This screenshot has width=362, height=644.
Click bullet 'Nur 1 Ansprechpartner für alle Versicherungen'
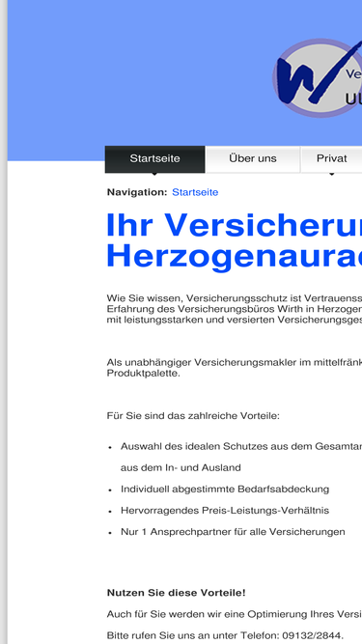(x=233, y=532)
